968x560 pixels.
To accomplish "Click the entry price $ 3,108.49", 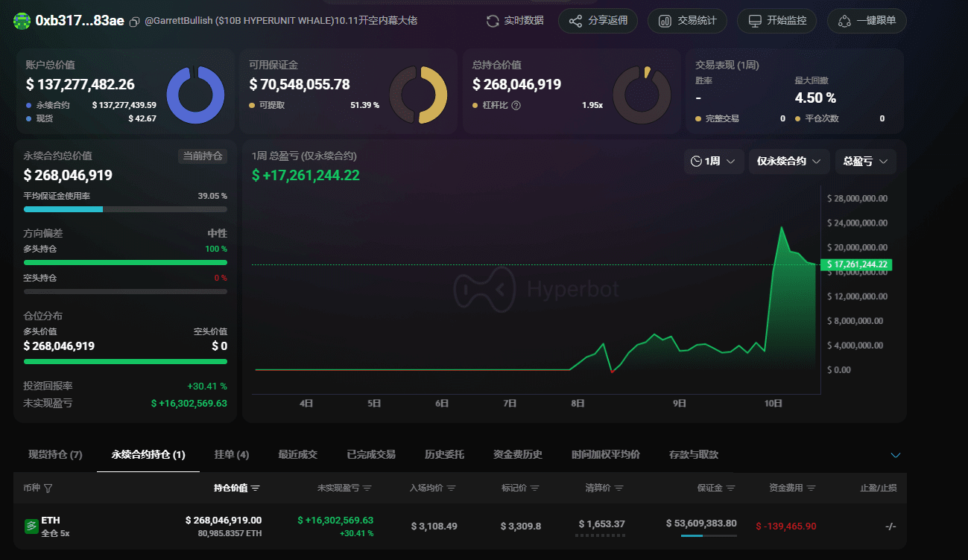I will pos(434,526).
